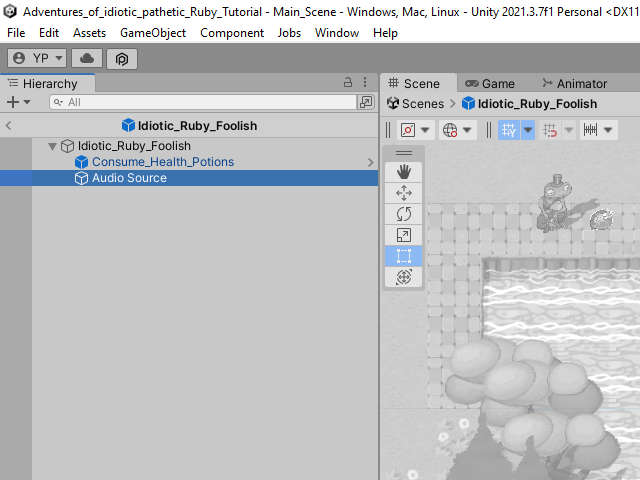The width and height of the screenshot is (640, 480).
Task: Click the cloud services icon
Action: pos(87,58)
